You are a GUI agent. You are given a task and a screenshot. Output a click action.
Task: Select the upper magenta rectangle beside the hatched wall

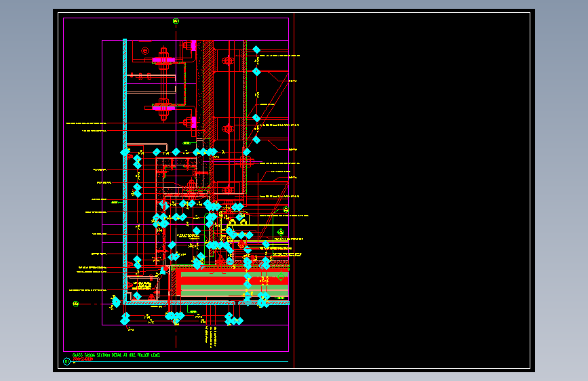tap(194, 45)
